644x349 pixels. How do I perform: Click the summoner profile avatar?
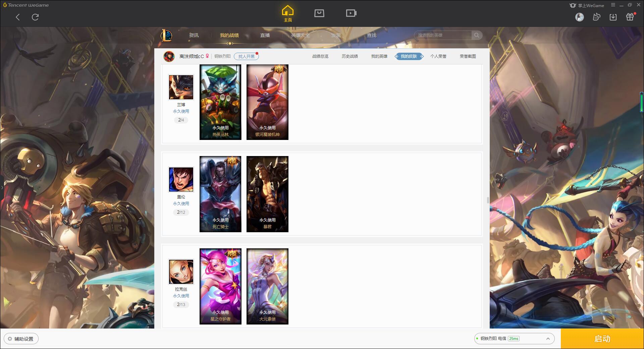[x=169, y=56]
